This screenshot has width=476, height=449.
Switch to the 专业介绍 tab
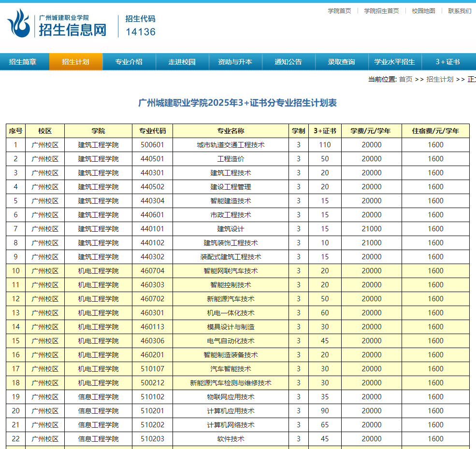pyautogui.click(x=129, y=62)
